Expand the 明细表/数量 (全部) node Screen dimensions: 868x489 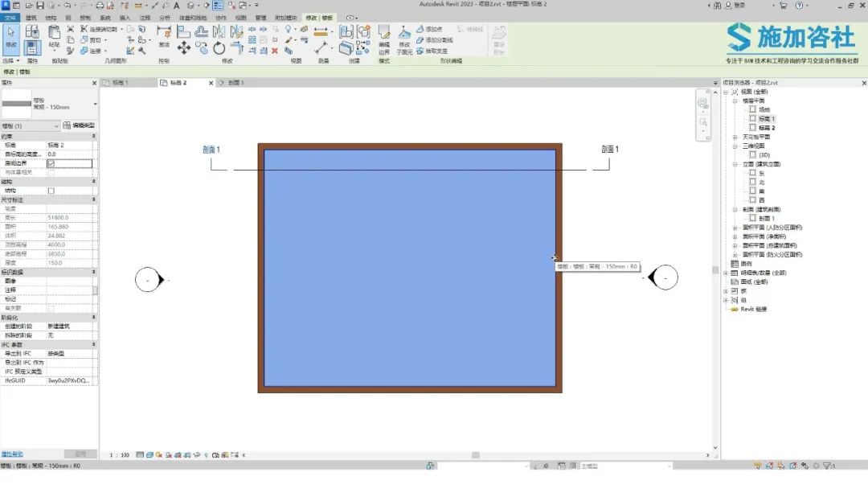(727, 273)
